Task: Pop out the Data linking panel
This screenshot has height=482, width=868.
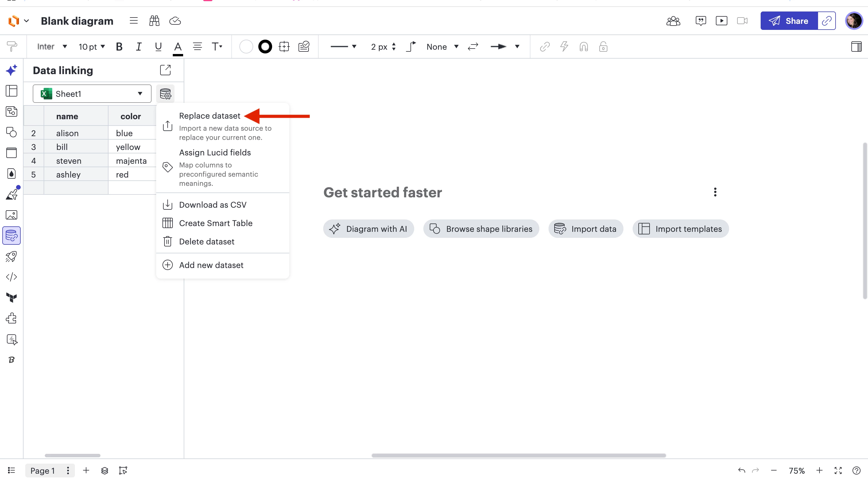Action: [165, 70]
